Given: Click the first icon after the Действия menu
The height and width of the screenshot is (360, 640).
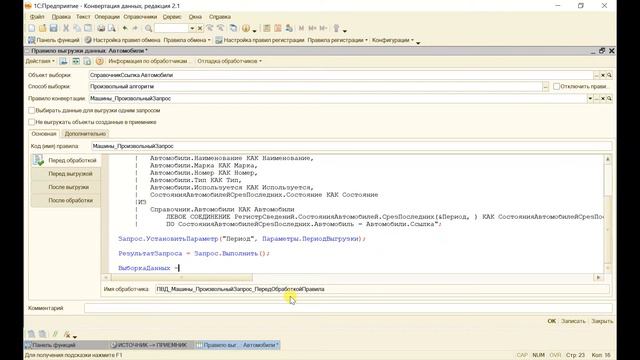Looking at the screenshot, I should point(63,61).
